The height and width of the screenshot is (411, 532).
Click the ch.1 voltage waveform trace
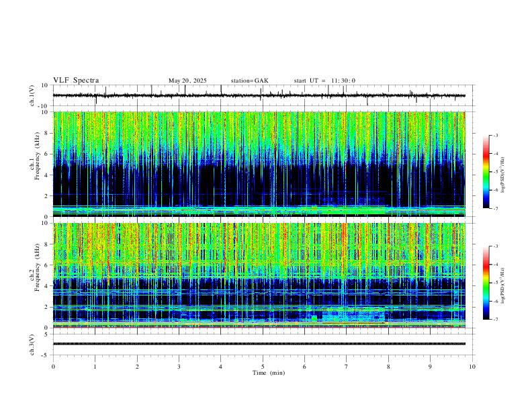coord(259,95)
